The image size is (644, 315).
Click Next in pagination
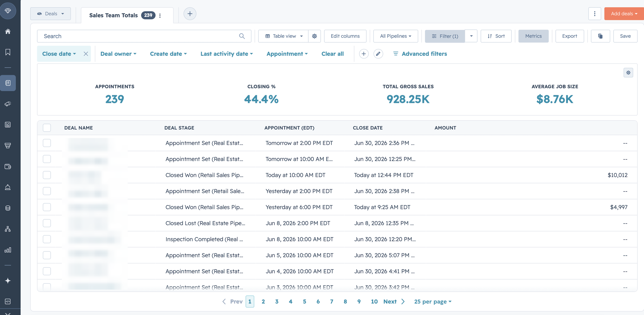(390, 301)
